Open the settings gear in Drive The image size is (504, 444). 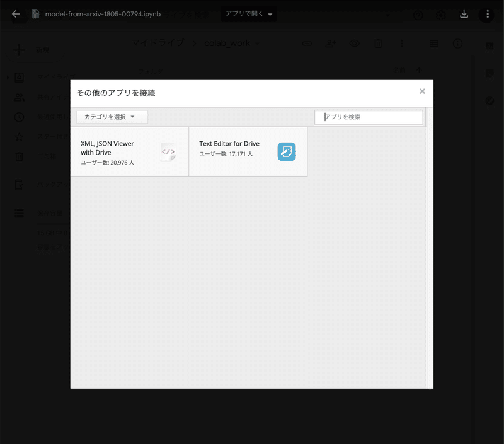[440, 15]
